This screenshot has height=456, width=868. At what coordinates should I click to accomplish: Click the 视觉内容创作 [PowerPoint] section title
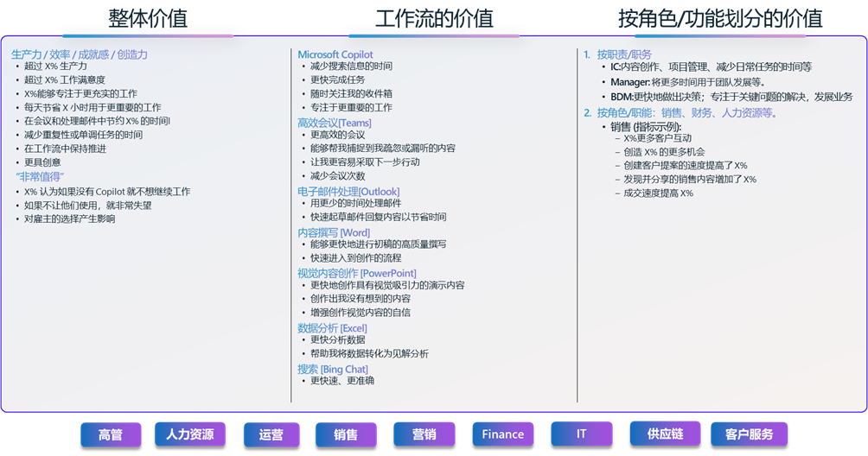356,273
